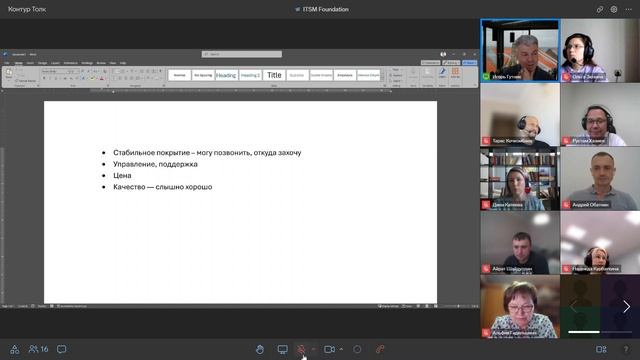Click the Paste icon in Word ribbon

[x=9, y=73]
